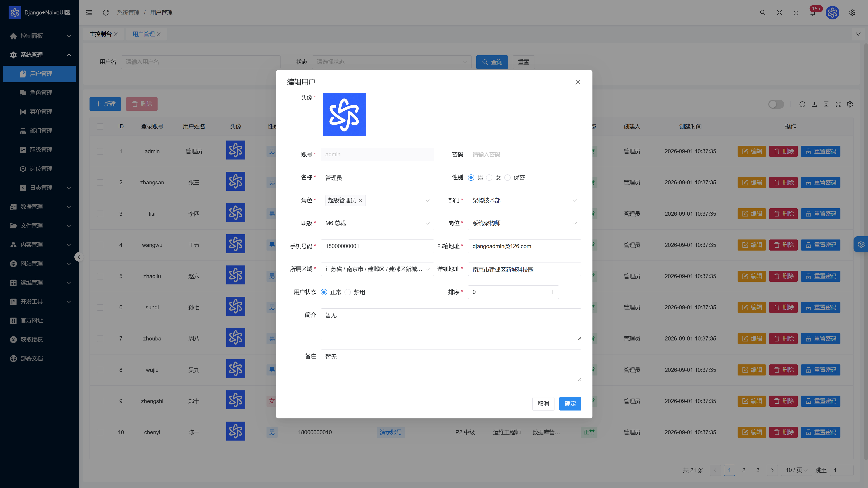Viewport: 868px width, 488px height.
Task: Collapse sidebar with menu fold icon
Action: tap(89, 12)
